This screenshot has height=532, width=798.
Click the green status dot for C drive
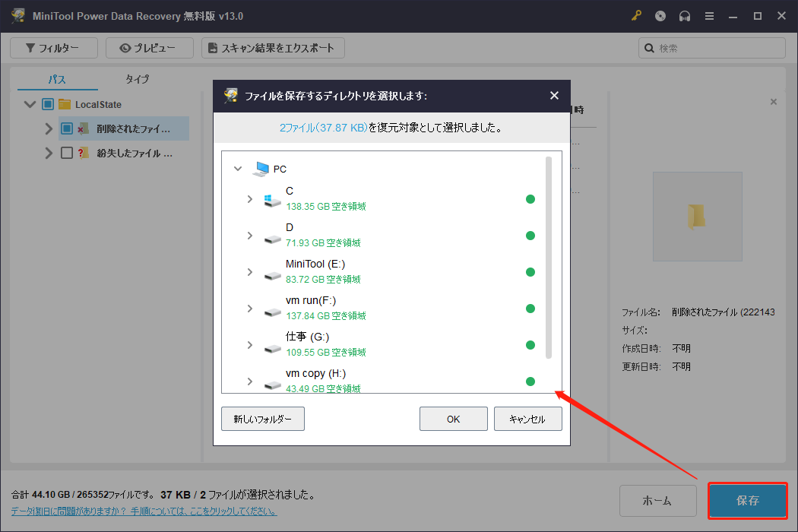[530, 199]
